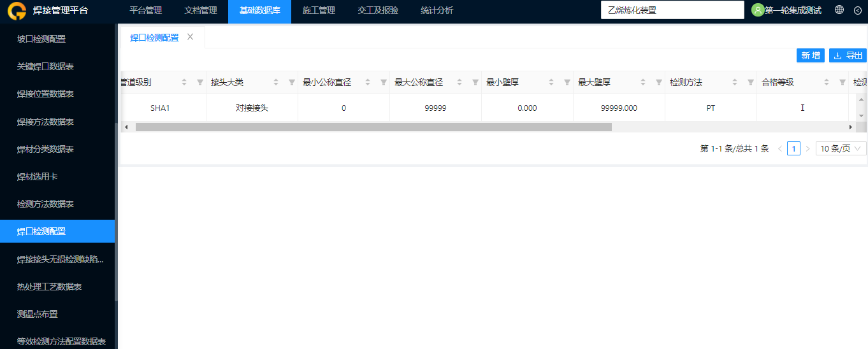Sort by 最小壁厚 column
Viewport: 868px width, 349px height.
(x=551, y=82)
